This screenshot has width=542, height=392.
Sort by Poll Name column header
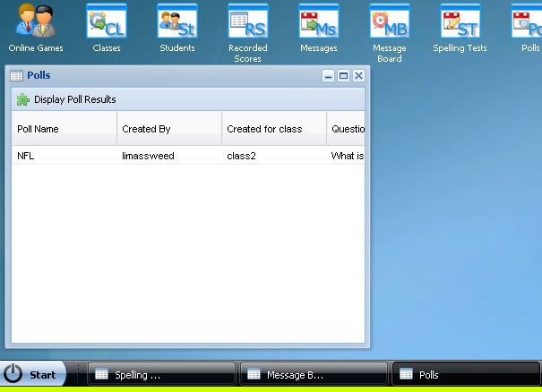(x=63, y=129)
